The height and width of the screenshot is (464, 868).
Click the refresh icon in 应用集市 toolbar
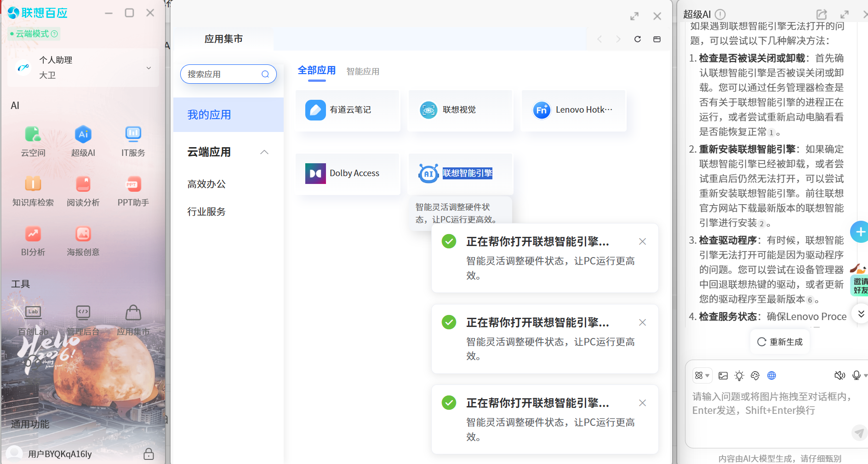[638, 39]
